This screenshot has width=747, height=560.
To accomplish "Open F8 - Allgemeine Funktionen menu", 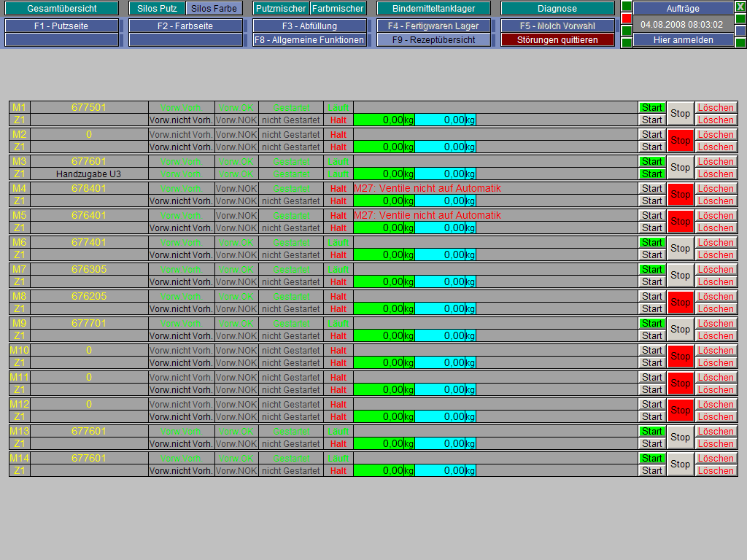I will coord(309,40).
